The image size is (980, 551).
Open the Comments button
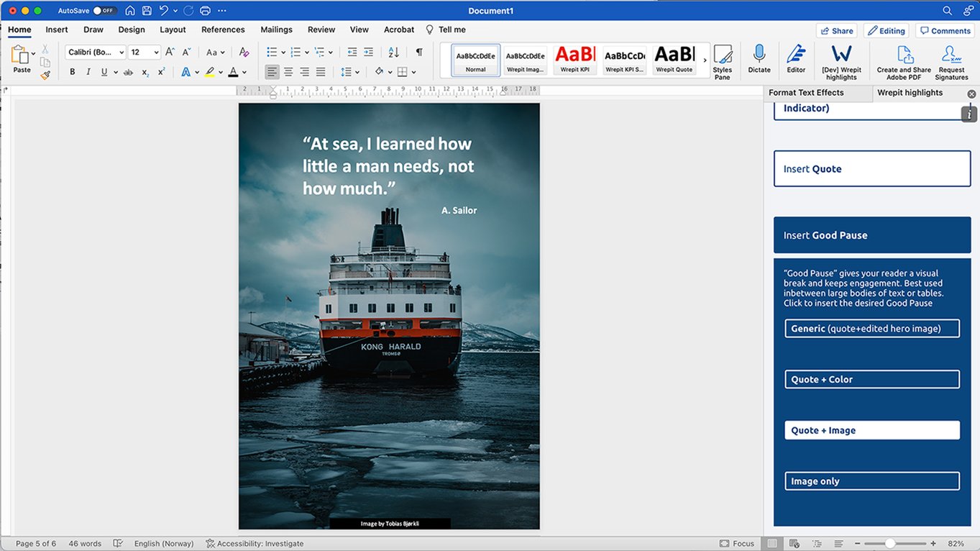pyautogui.click(x=944, y=31)
